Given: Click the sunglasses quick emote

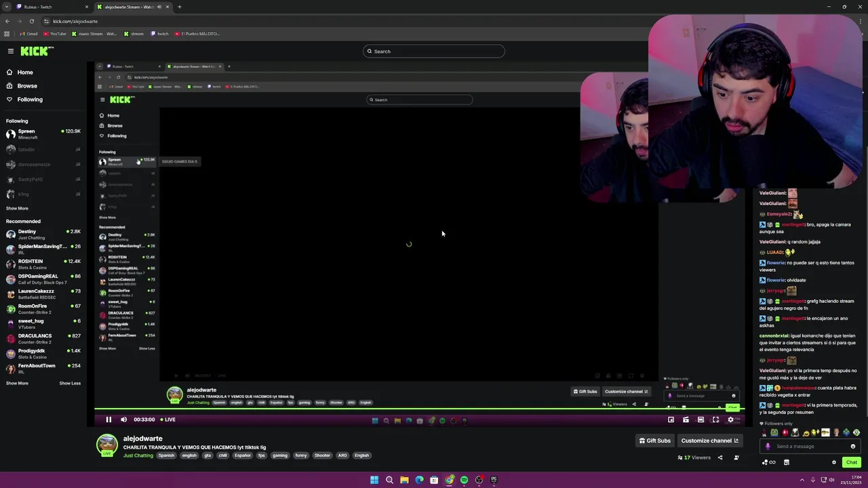Looking at the screenshot, I should click(x=825, y=432).
